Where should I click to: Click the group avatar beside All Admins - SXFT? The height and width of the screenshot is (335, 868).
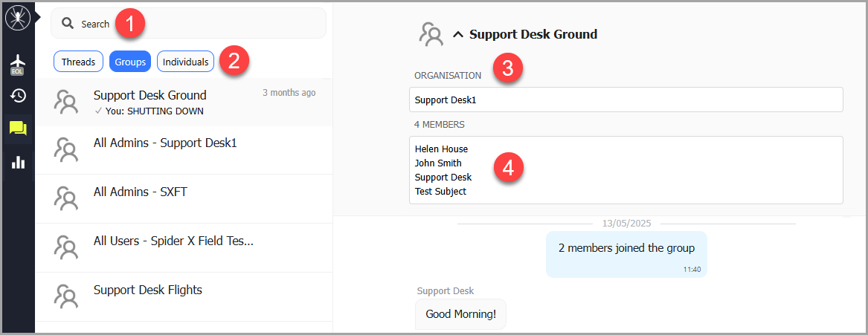coord(66,198)
